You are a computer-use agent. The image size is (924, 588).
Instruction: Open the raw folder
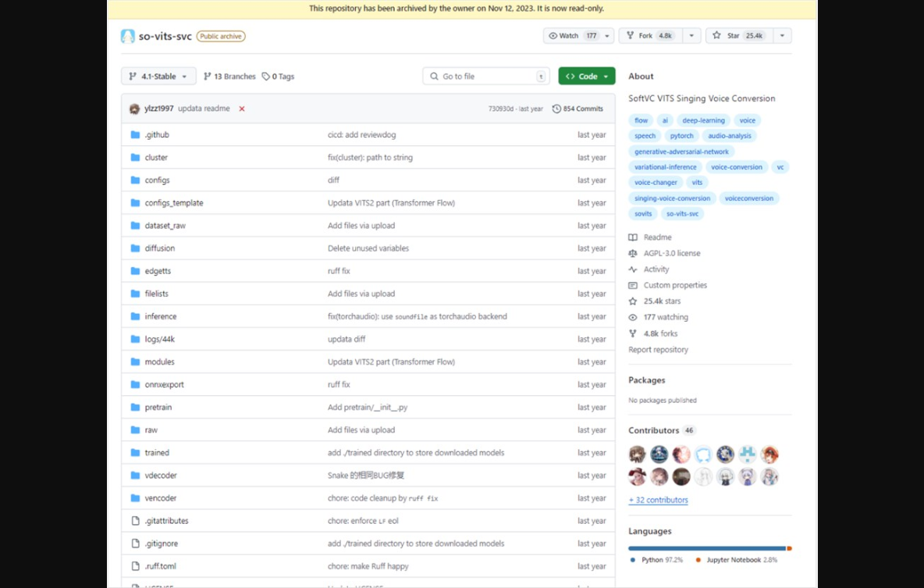coord(151,430)
